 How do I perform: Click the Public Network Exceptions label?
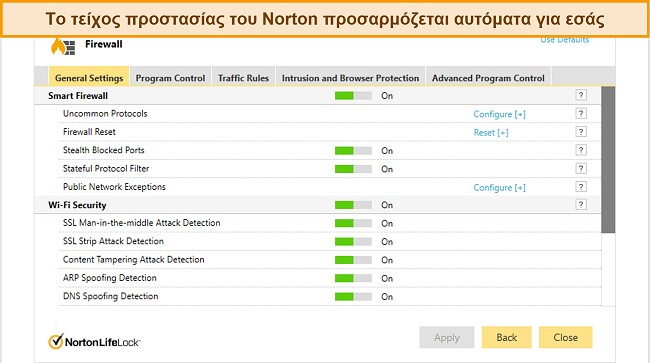pos(114,187)
